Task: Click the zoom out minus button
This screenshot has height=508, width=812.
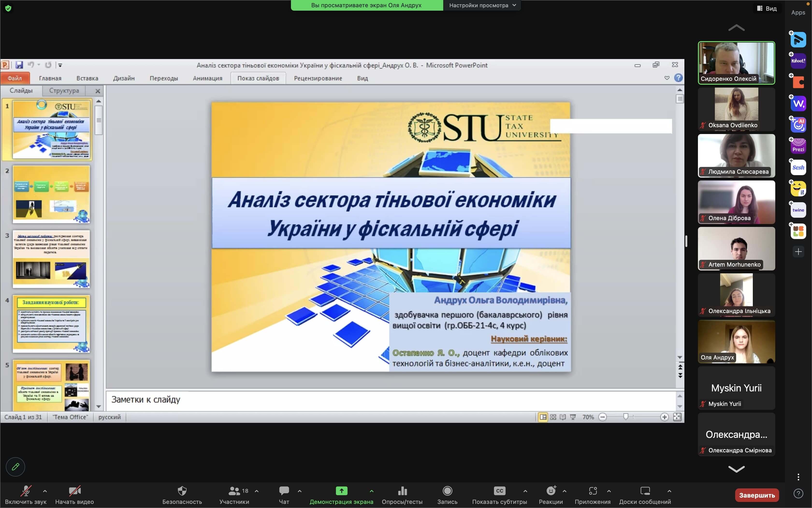Action: (603, 417)
